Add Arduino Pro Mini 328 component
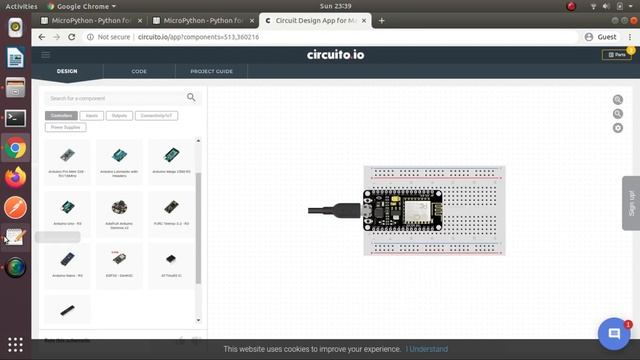The height and width of the screenshot is (360, 640). pyautogui.click(x=67, y=162)
